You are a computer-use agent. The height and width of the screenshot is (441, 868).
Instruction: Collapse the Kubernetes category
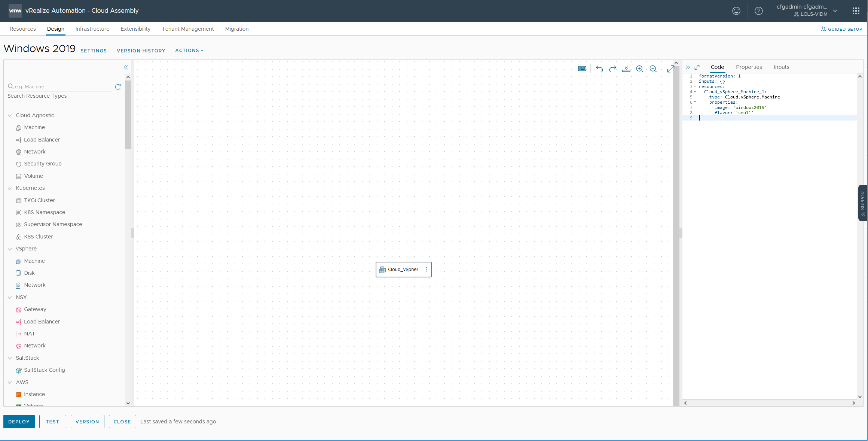tap(10, 188)
